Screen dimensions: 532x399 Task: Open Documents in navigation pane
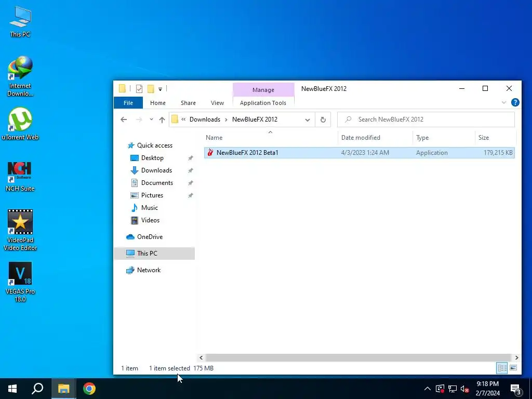[x=157, y=183]
